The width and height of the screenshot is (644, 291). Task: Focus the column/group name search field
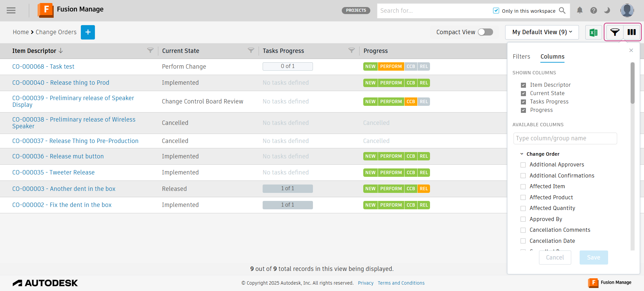point(565,138)
